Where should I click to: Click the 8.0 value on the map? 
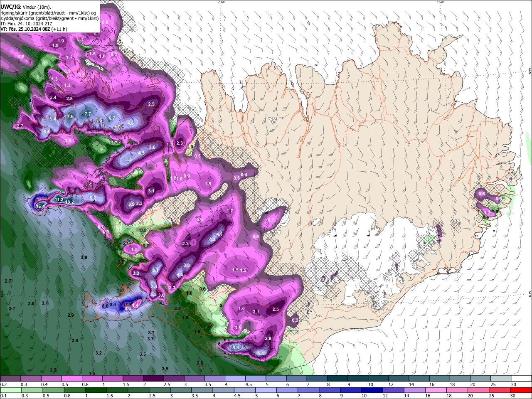[x=105, y=306]
